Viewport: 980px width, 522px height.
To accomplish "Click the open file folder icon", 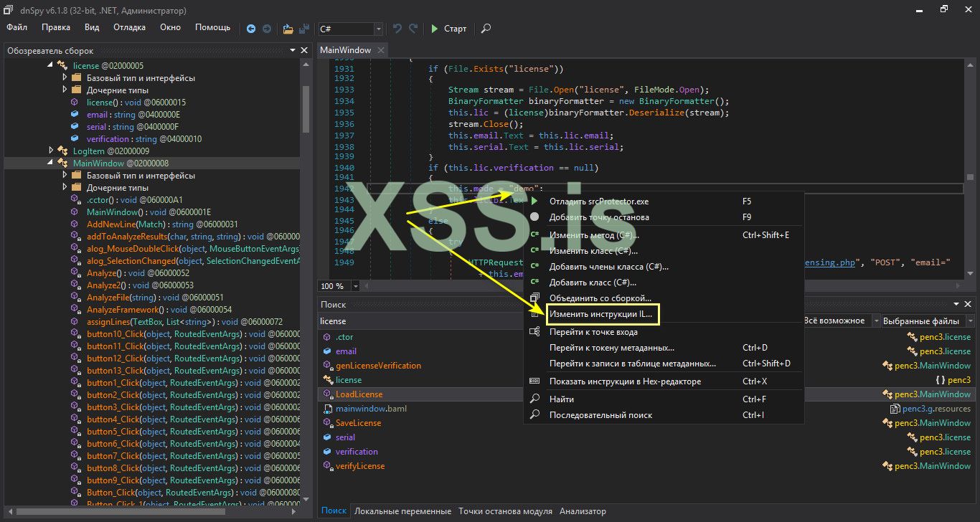I will 288,29.
